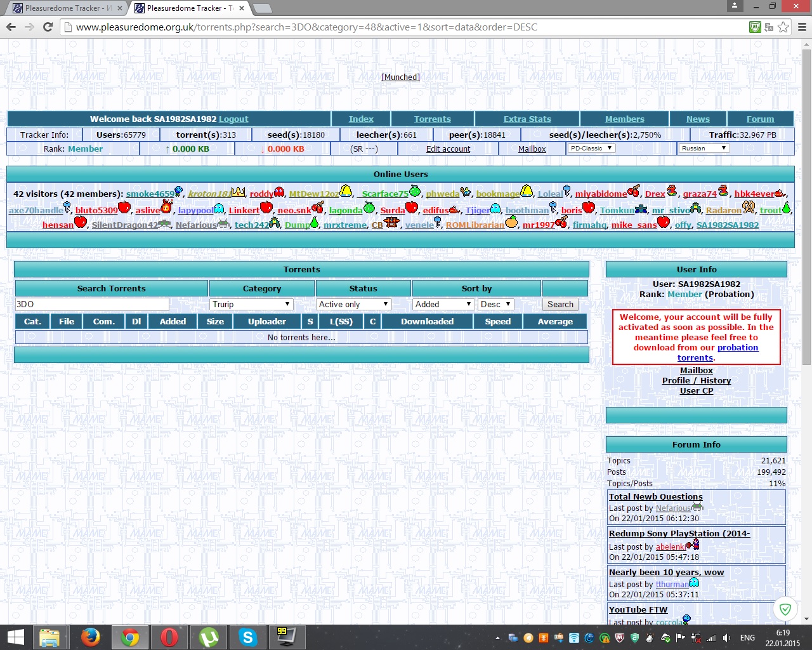Open the Desc sort order dropdown
812x650 pixels.
point(495,304)
